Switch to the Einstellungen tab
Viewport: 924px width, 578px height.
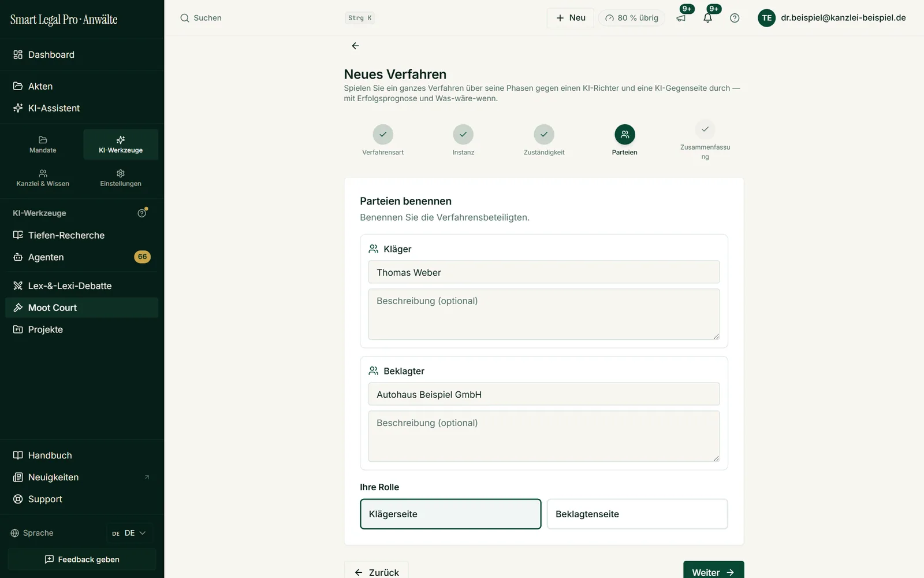(x=121, y=178)
